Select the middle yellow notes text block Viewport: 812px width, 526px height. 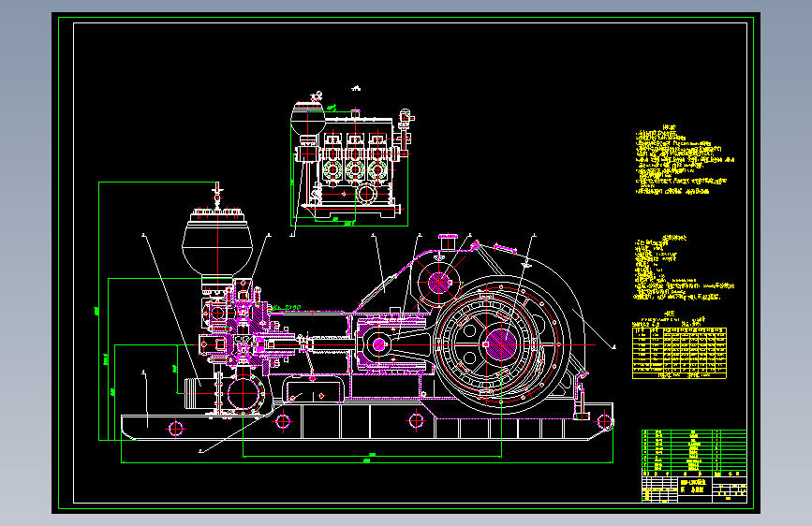pyautogui.click(x=684, y=268)
